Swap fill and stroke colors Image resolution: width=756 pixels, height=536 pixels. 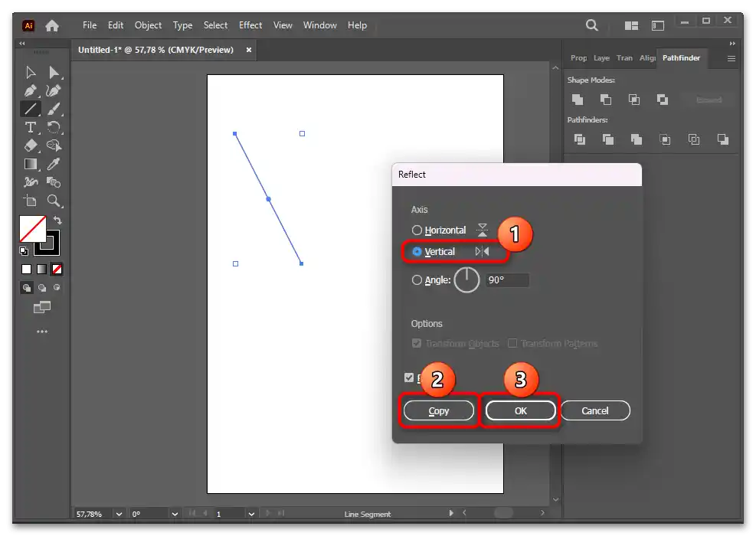coord(57,221)
